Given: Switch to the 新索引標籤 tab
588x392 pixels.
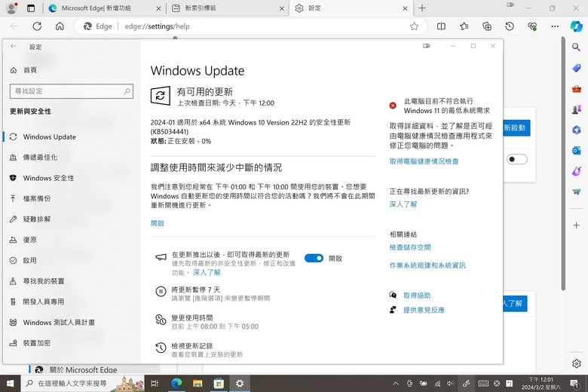Looking at the screenshot, I should click(x=228, y=8).
